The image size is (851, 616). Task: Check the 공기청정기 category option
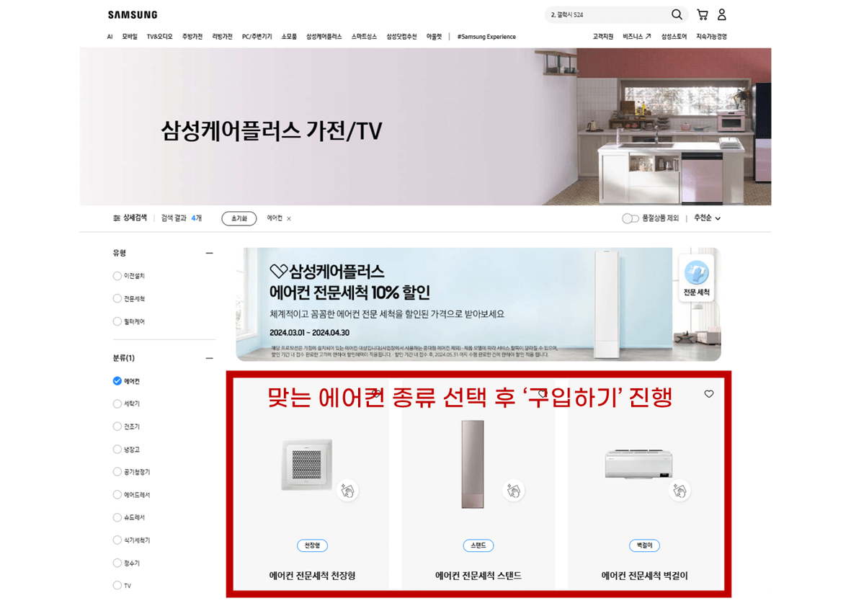click(117, 472)
